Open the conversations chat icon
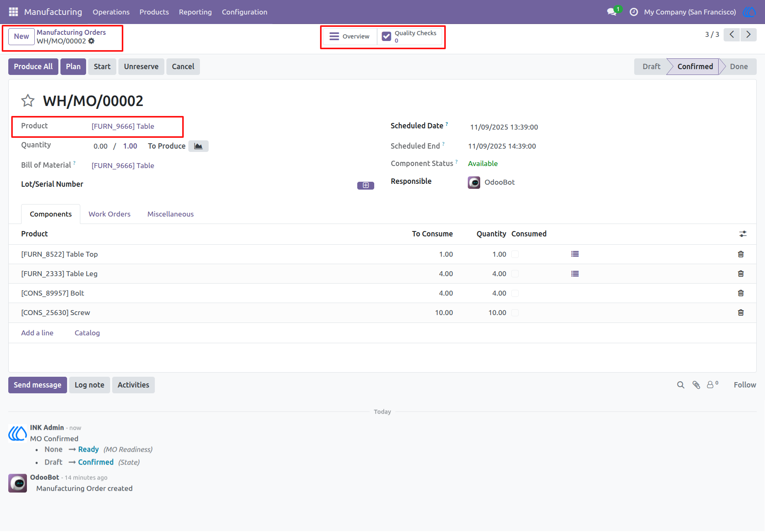This screenshot has width=765, height=532. tap(612, 12)
